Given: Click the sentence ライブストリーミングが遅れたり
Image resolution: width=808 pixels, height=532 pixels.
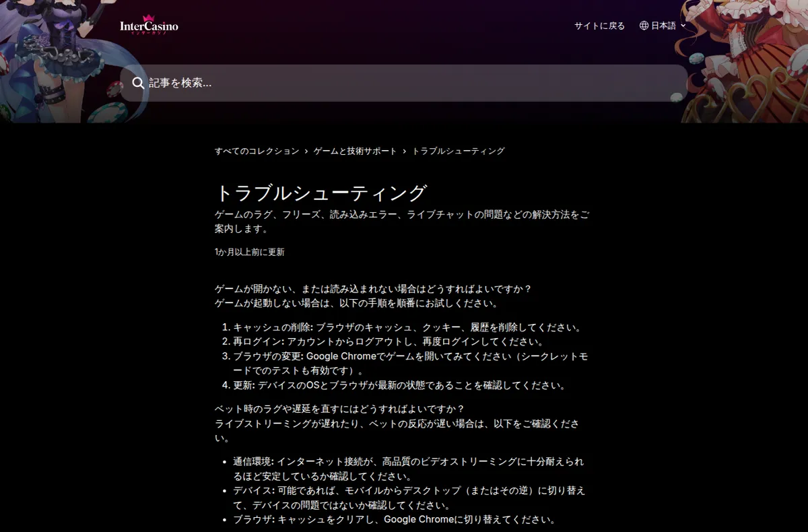Looking at the screenshot, I should point(396,430).
